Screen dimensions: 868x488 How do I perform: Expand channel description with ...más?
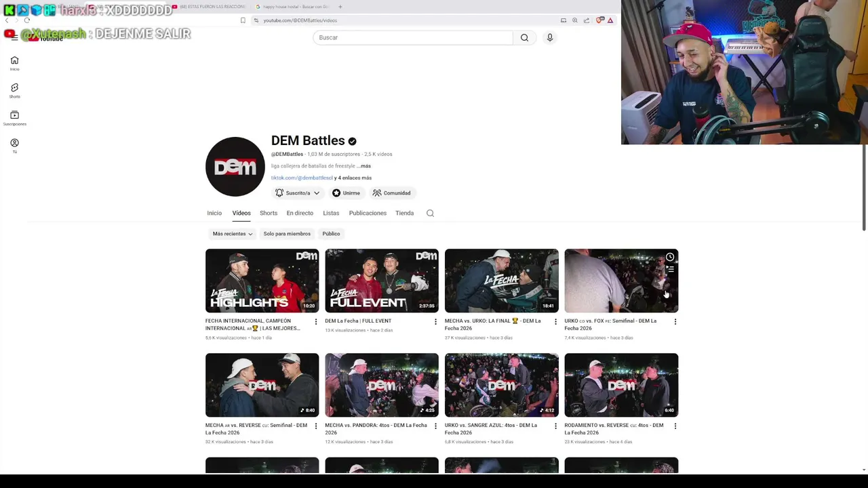point(365,166)
